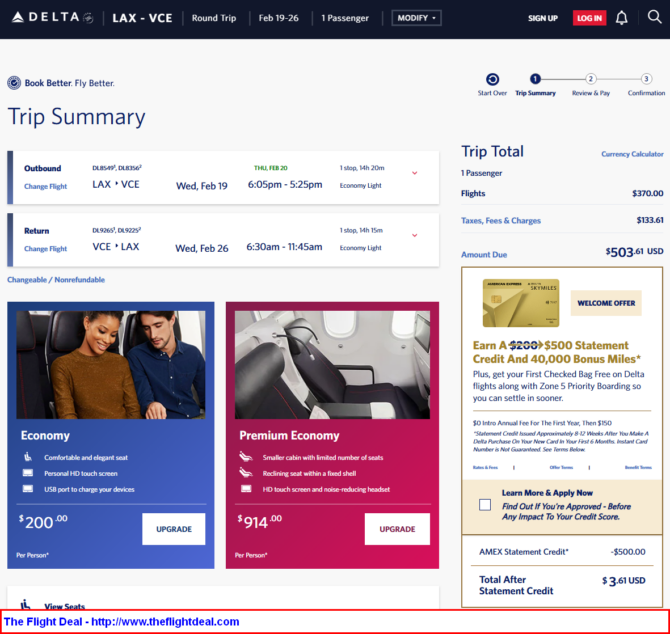Click Change Flight under Outbound
This screenshot has width=670, height=634.
click(45, 186)
